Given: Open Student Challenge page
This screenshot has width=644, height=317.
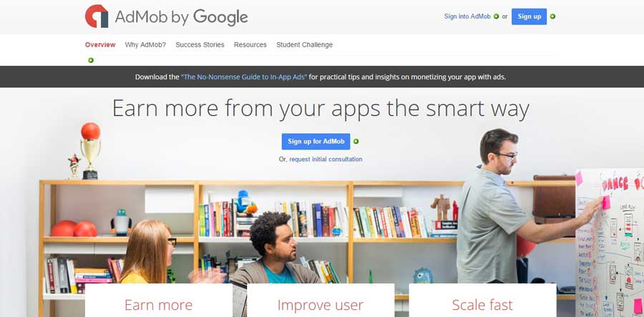Looking at the screenshot, I should (304, 45).
